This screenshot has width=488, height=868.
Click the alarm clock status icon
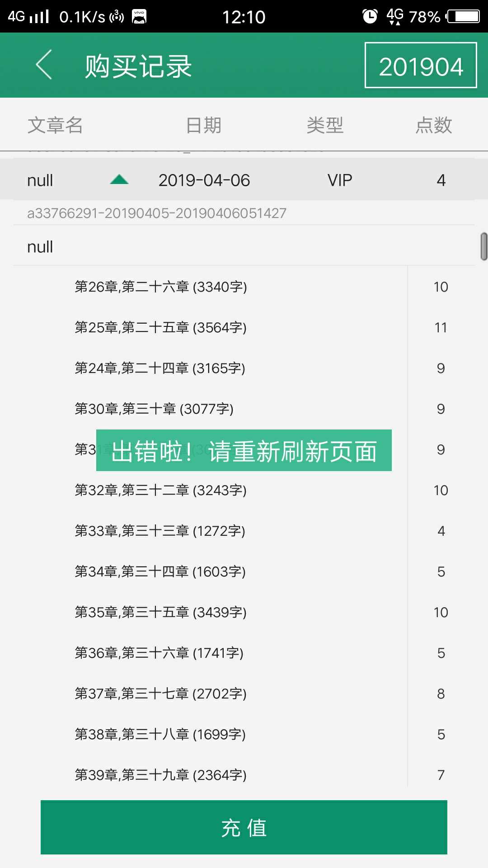[x=370, y=17]
